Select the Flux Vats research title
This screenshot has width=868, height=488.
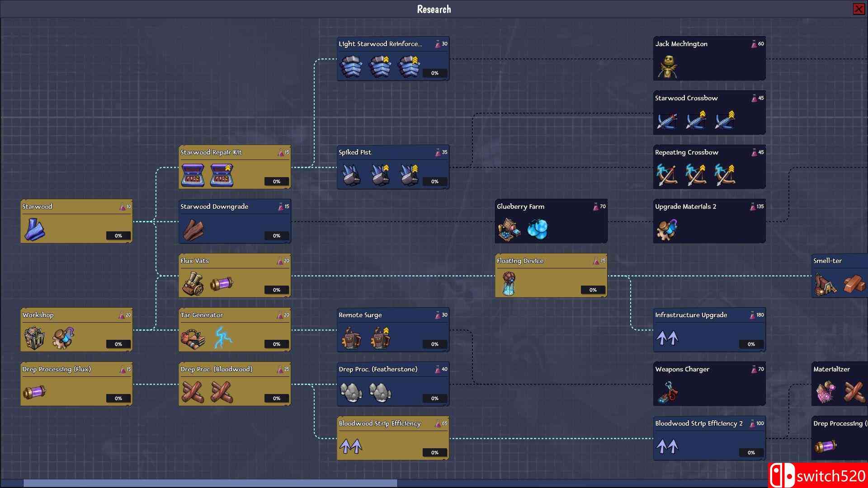pos(195,261)
